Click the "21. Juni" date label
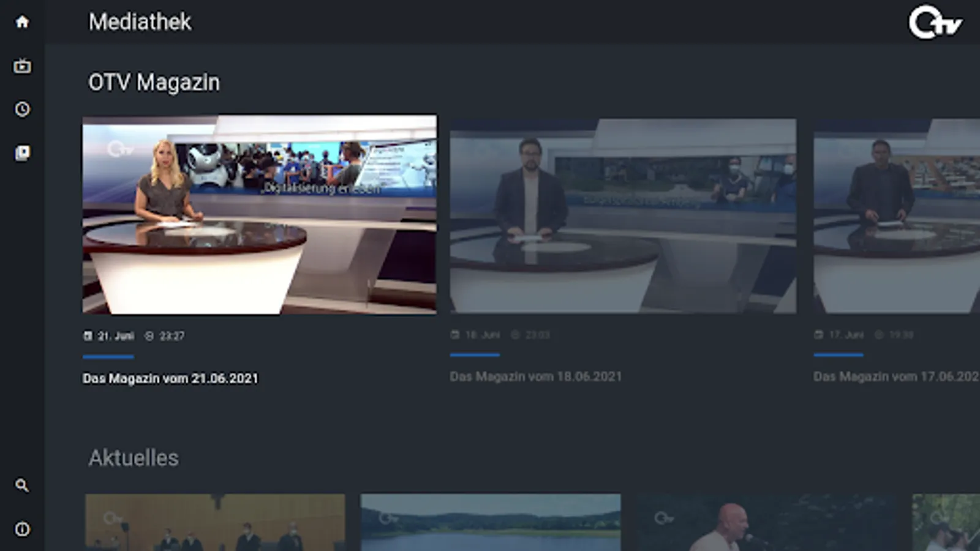 [116, 335]
